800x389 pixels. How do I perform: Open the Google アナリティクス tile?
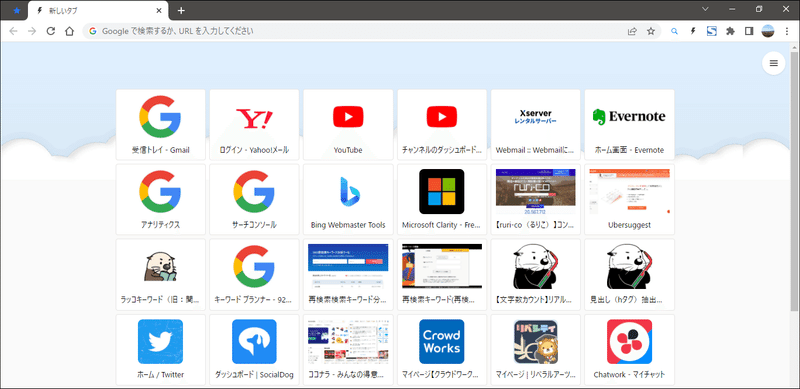pyautogui.click(x=160, y=199)
